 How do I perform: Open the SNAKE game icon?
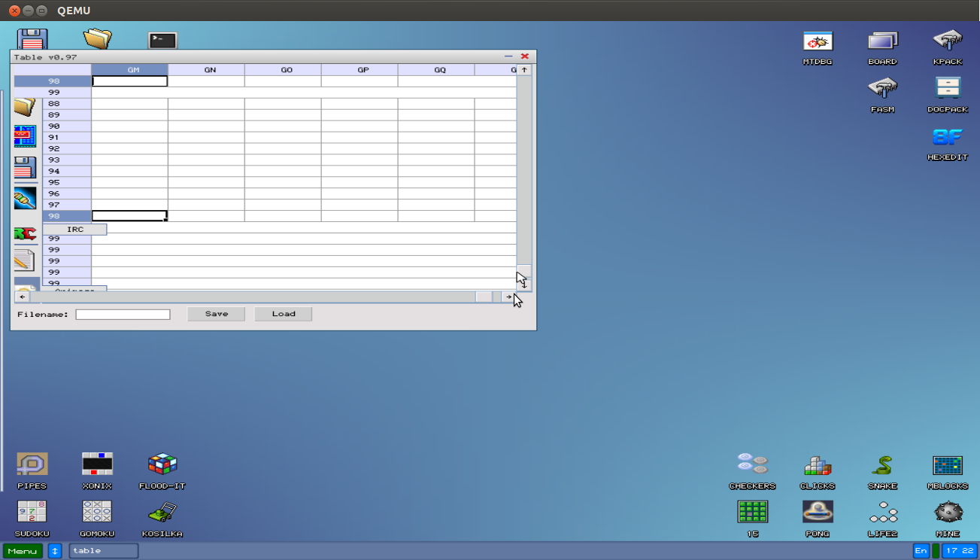[882, 465]
